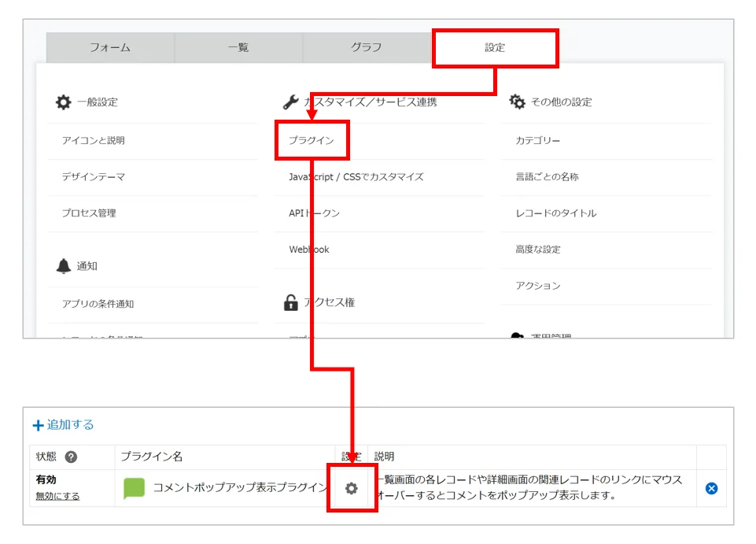
Task: Open the Webhook setting
Action: [309, 250]
